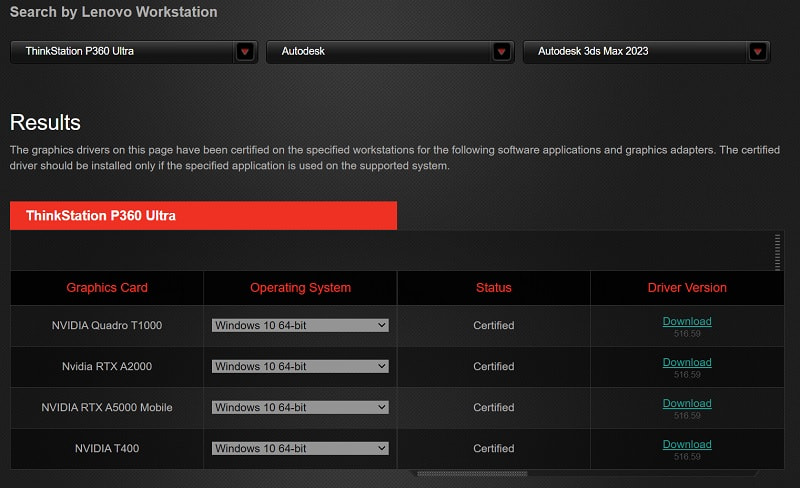
Task: Download driver for NVIDIA T400
Action: point(687,444)
